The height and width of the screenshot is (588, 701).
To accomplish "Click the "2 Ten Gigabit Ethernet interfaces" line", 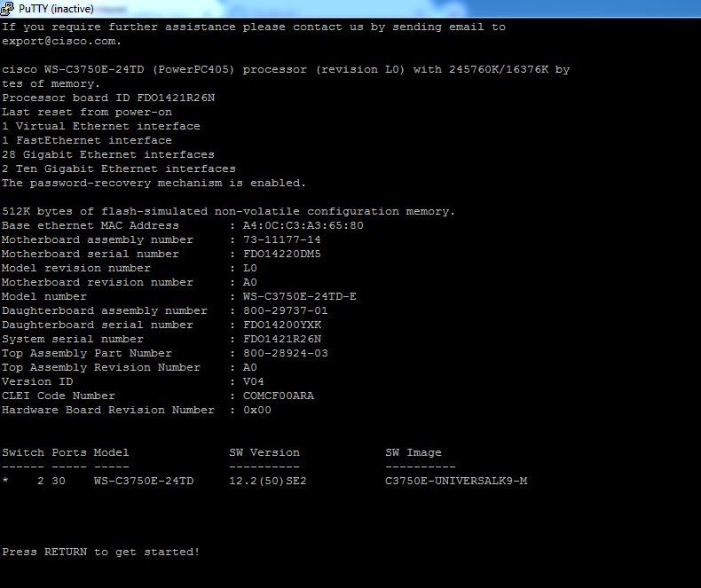I will pyautogui.click(x=119, y=169).
